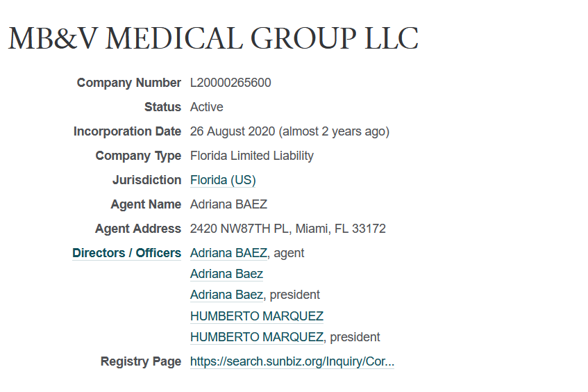Image resolution: width=588 pixels, height=392 pixels.
Task: Click the Agent Address label
Action: tap(138, 229)
